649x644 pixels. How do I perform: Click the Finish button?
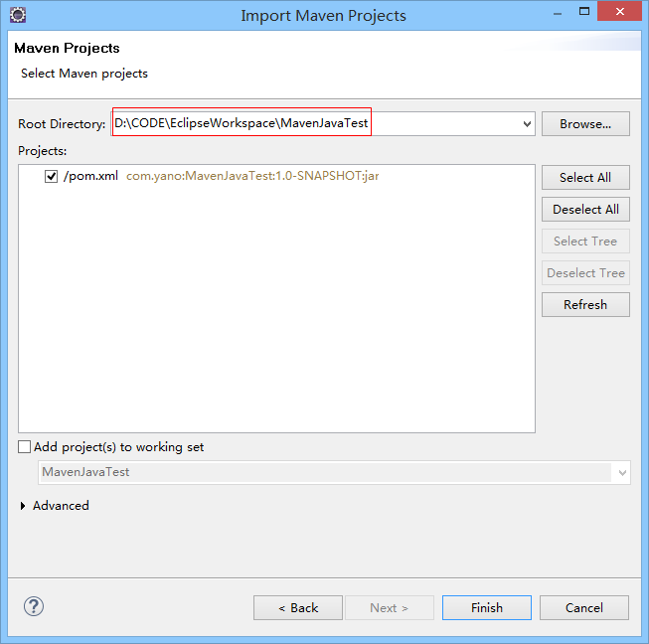click(x=487, y=608)
